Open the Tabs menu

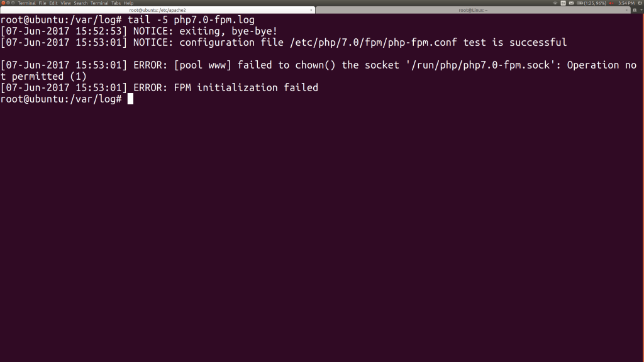pos(116,3)
